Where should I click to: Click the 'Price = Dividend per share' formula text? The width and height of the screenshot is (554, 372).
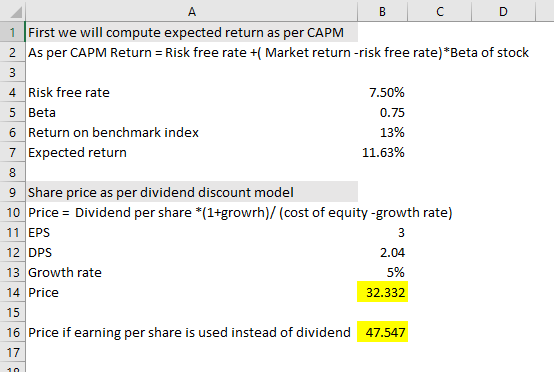coord(240,213)
